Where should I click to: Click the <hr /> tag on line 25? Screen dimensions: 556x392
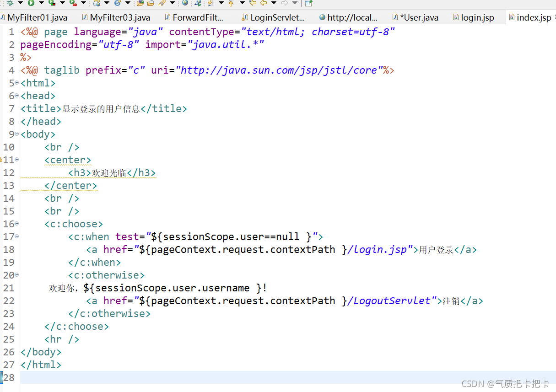(62, 339)
